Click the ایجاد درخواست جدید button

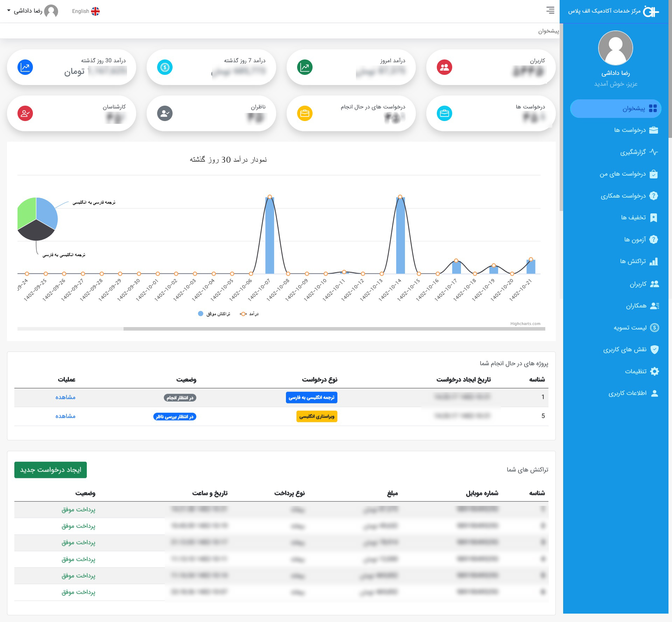[50, 470]
